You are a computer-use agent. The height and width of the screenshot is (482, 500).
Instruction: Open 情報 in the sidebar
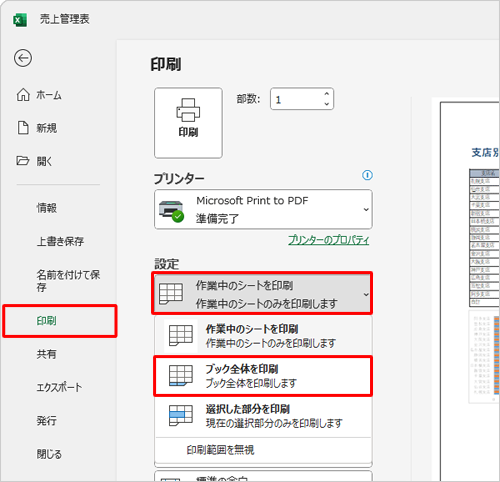click(x=47, y=208)
